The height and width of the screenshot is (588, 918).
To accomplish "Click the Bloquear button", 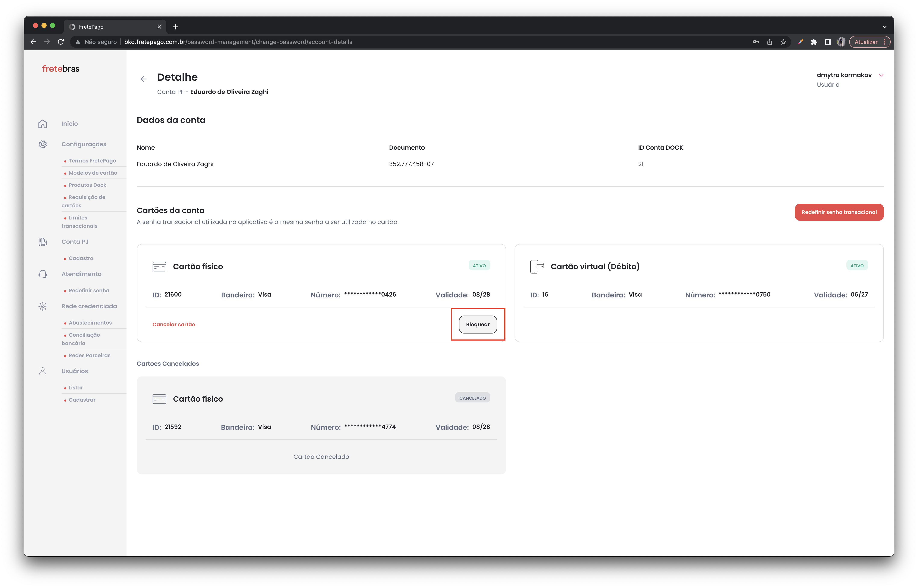I will [x=478, y=325].
